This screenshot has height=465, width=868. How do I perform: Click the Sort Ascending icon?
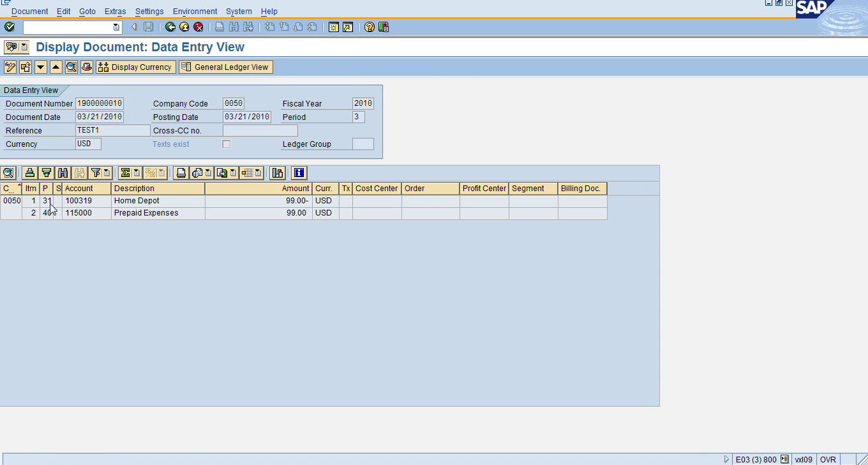point(29,173)
